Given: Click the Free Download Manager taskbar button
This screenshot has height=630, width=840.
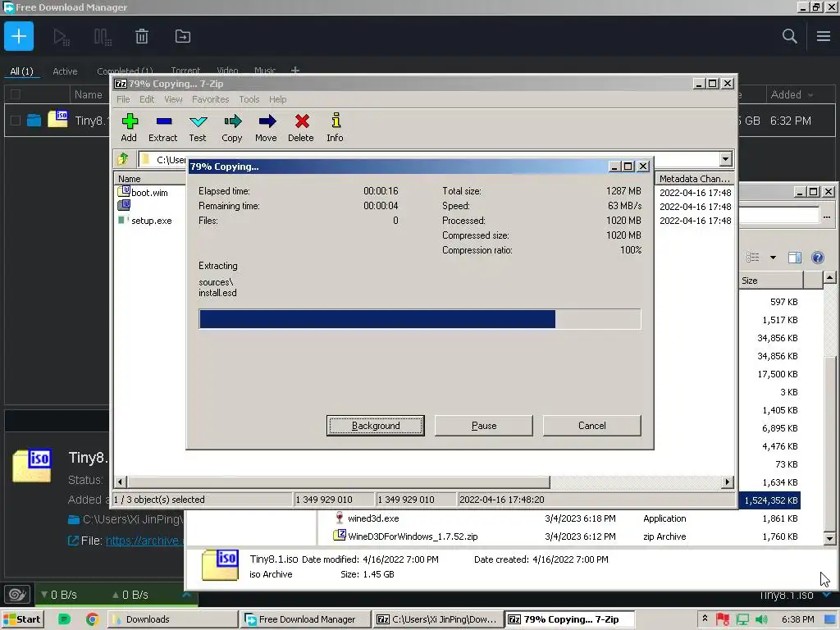Looking at the screenshot, I should click(x=305, y=619).
